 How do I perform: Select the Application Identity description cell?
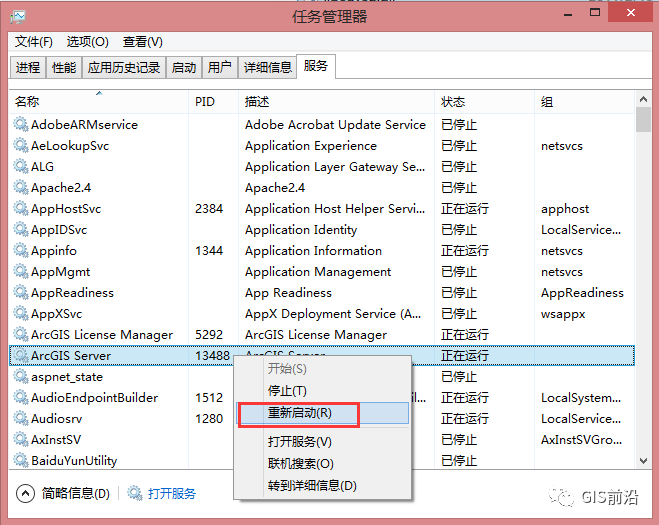(x=301, y=230)
